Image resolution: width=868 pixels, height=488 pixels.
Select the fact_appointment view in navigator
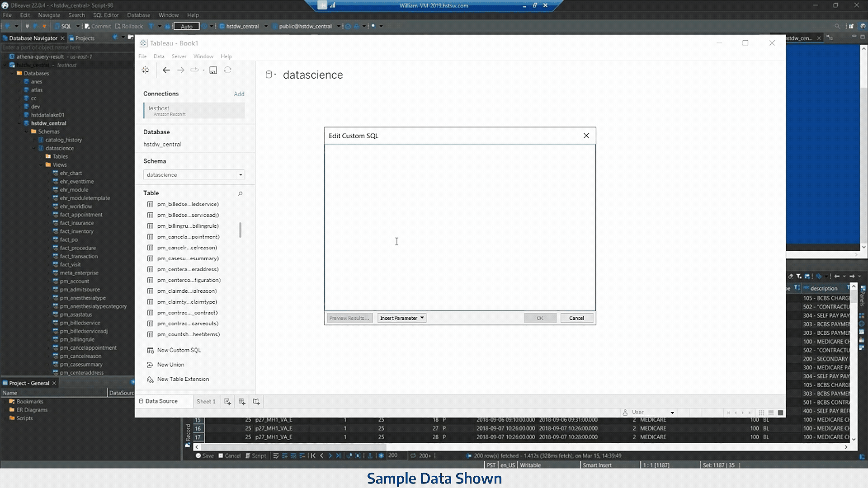tap(81, 215)
